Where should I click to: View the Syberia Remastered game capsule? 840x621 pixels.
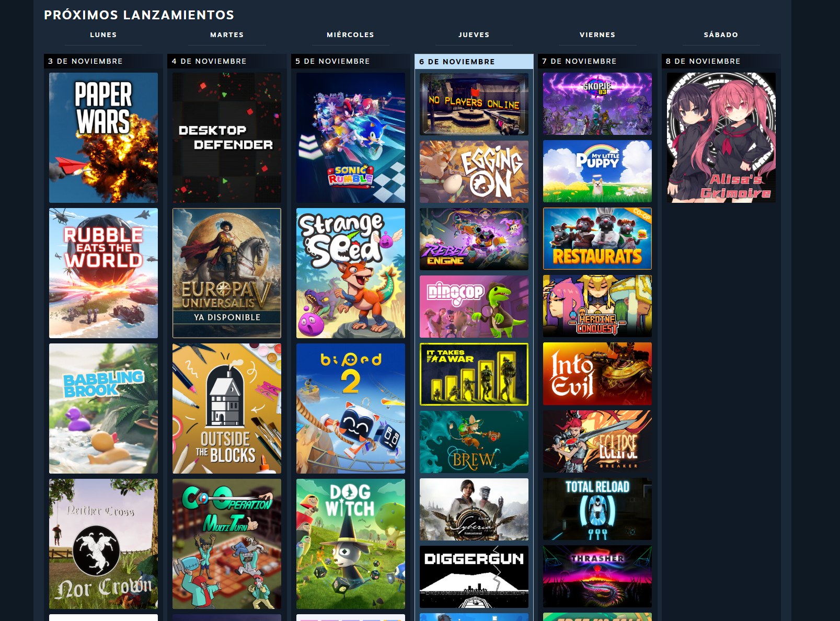pyautogui.click(x=474, y=509)
